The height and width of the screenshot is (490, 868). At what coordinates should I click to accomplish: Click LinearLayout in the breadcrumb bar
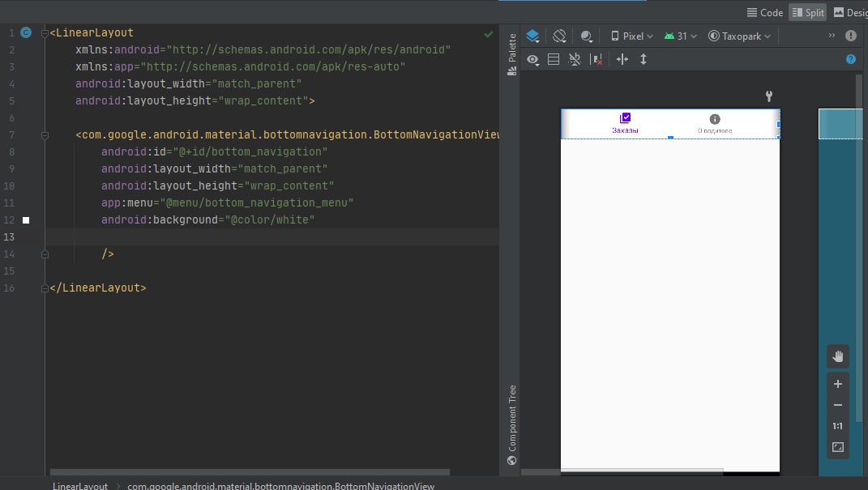[x=80, y=486]
